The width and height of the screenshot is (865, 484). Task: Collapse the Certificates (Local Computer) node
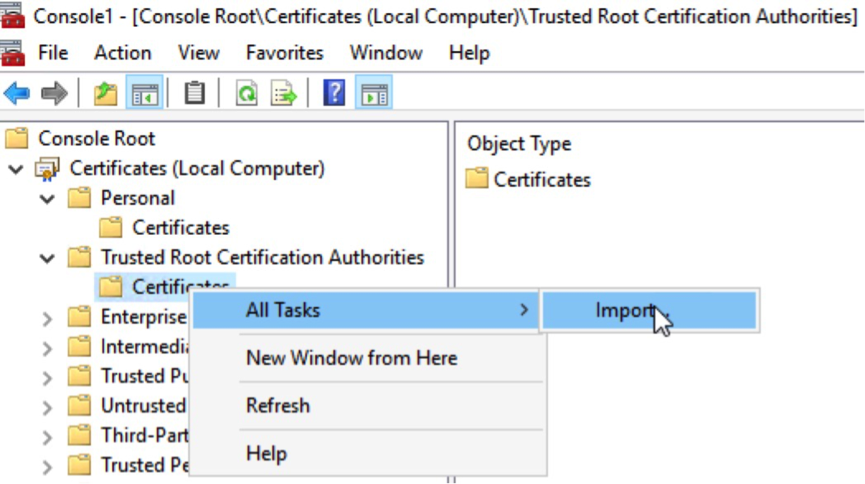tap(15, 169)
